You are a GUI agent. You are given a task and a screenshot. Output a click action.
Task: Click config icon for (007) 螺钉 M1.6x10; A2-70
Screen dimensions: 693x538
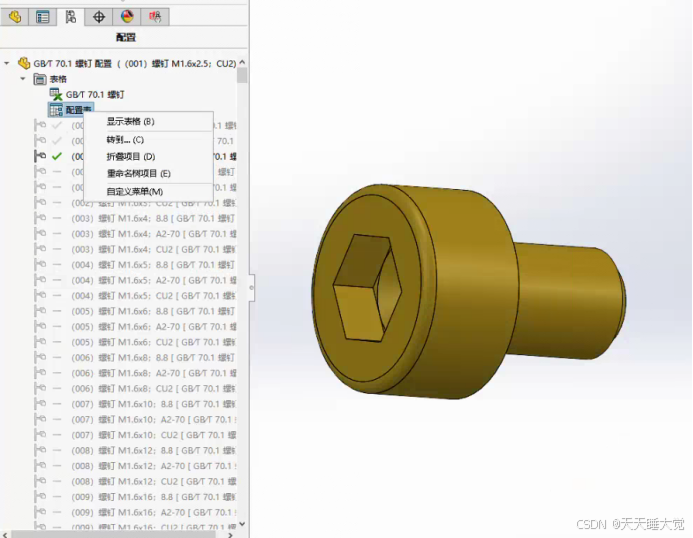click(x=40, y=420)
